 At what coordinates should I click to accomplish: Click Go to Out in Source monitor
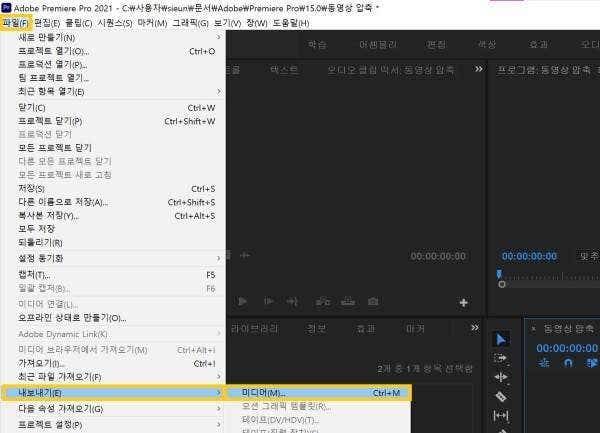292,302
